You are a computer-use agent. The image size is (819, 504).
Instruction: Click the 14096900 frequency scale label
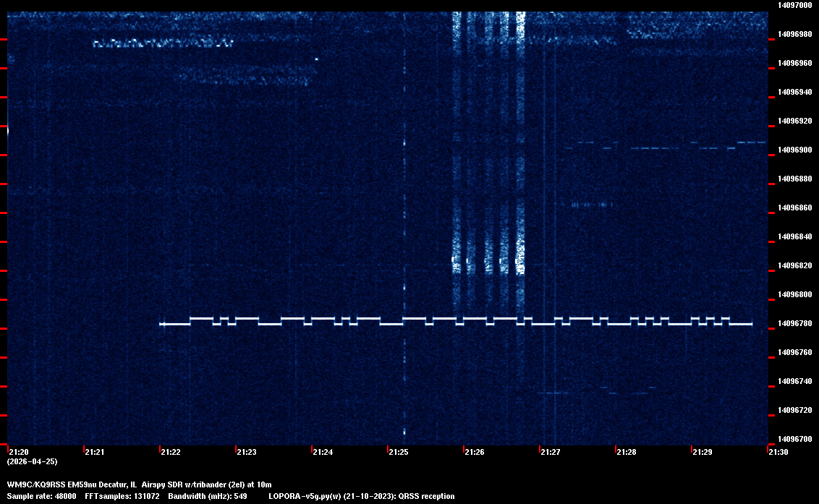tap(794, 150)
